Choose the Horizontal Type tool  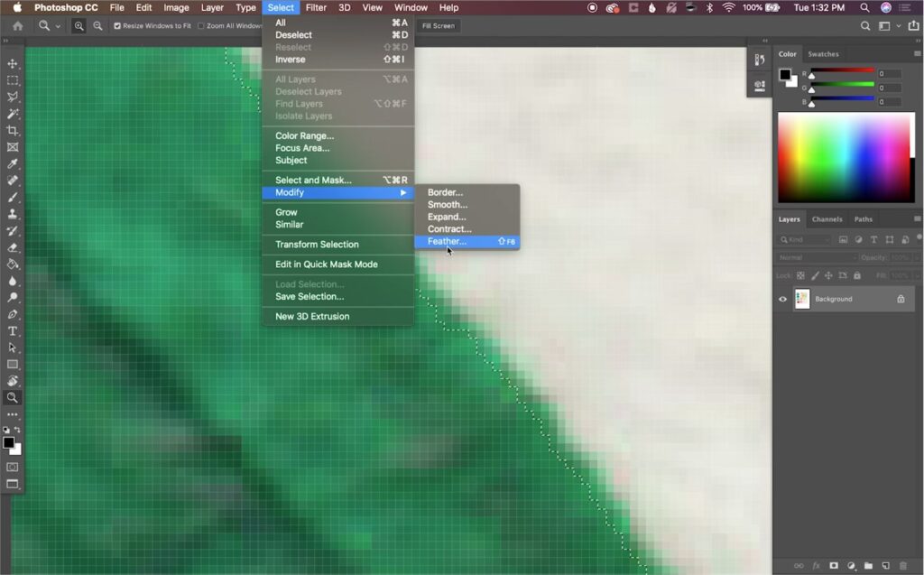(x=13, y=331)
